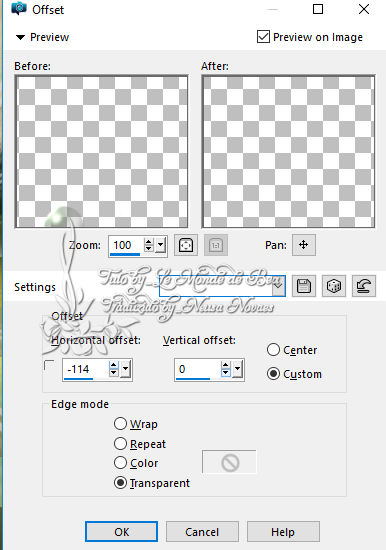Toggle the Preview on Image checkbox

[x=263, y=36]
